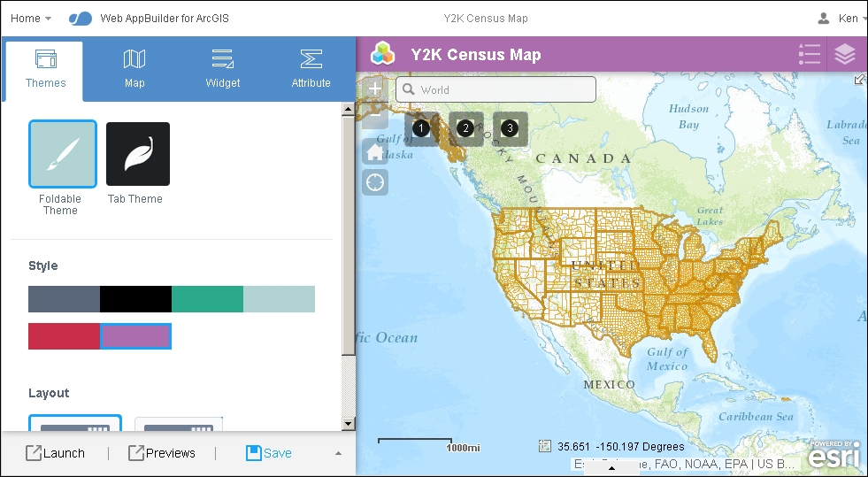The image size is (868, 477).
Task: Open the Legend widget icon
Action: (810, 54)
